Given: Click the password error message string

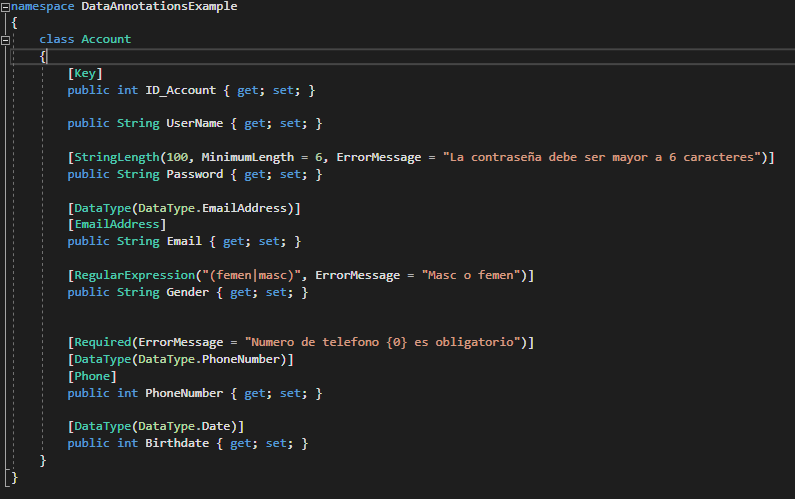Looking at the screenshot, I should click(x=601, y=157).
